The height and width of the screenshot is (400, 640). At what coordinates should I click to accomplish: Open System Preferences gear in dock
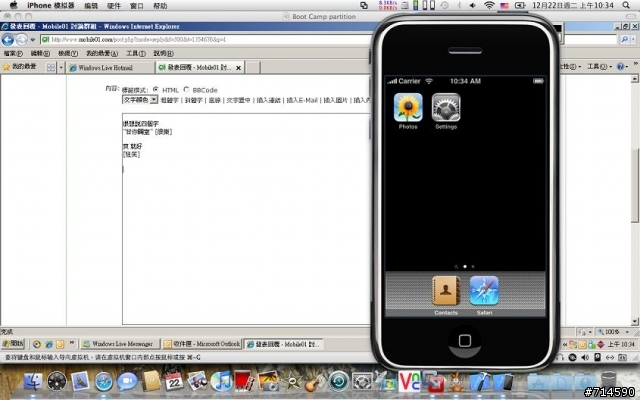coord(362,382)
